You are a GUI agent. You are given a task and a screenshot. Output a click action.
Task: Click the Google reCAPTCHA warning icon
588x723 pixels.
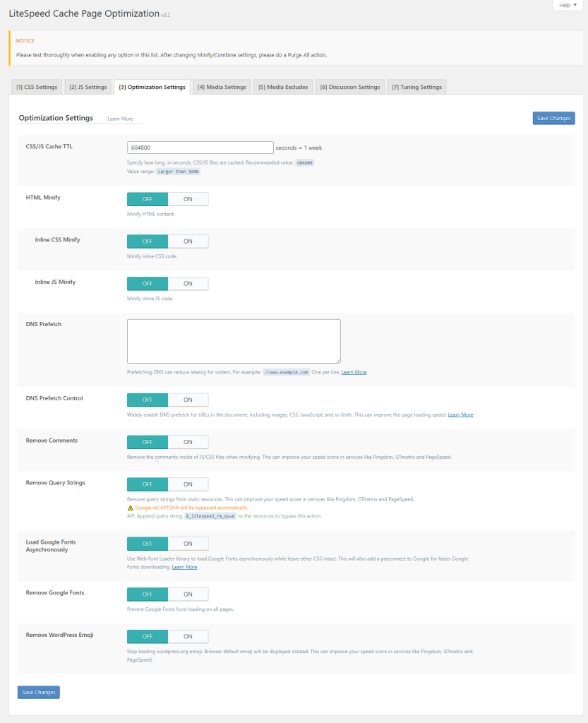point(130,508)
